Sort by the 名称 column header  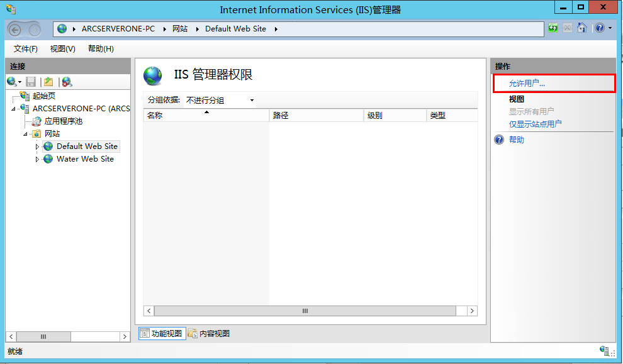click(x=206, y=116)
